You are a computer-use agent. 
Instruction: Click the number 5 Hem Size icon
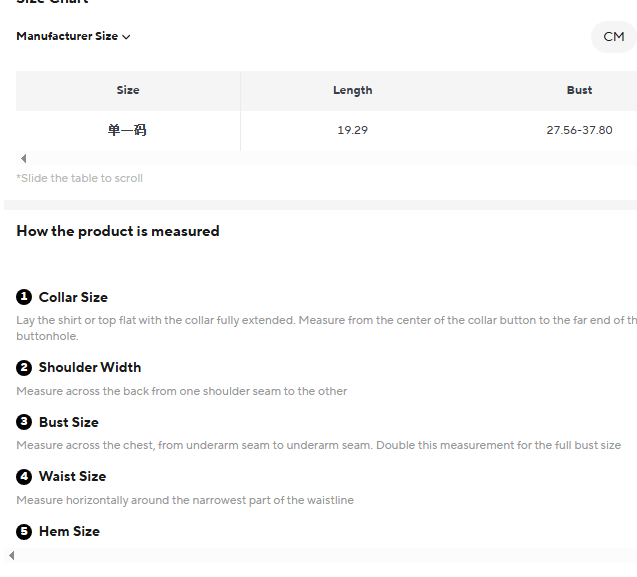[x=24, y=531]
